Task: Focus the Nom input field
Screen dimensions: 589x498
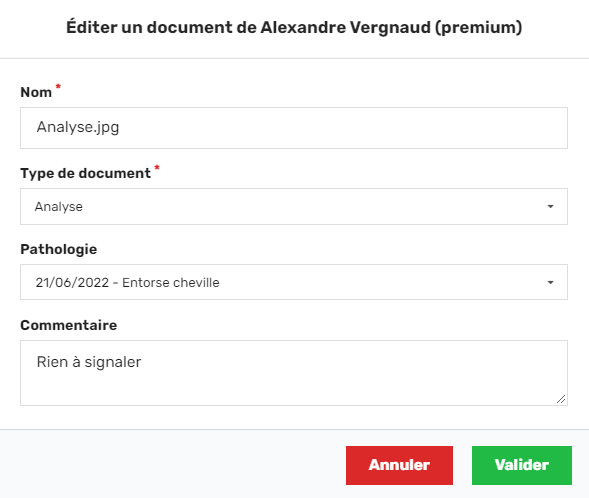Action: (x=294, y=128)
